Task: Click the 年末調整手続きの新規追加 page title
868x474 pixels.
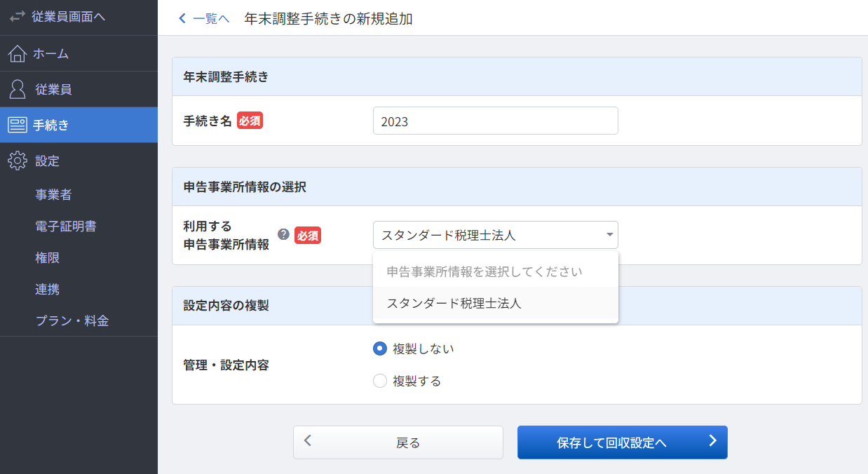Action: tap(328, 19)
